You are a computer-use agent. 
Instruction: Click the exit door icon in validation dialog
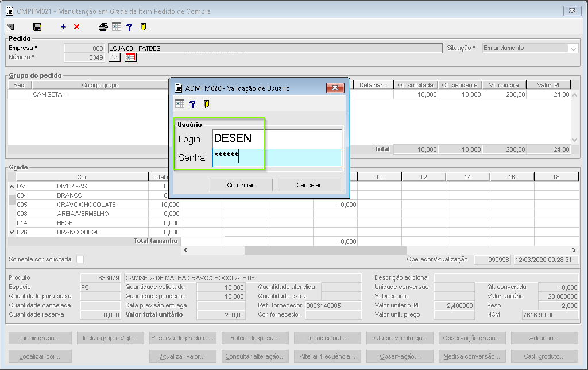pos(206,104)
